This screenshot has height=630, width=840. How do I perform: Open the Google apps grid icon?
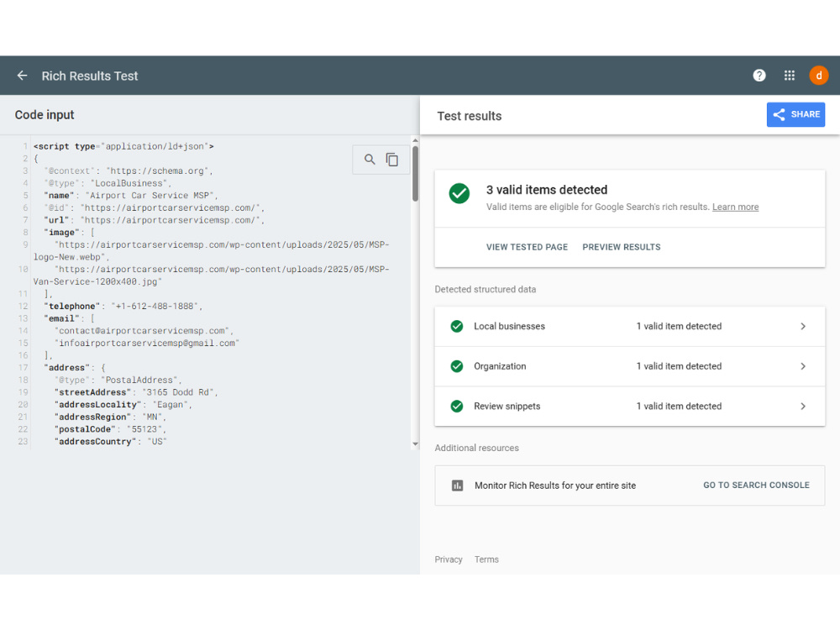(789, 76)
